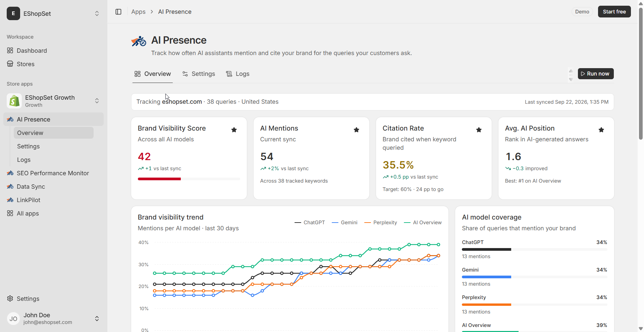644x332 pixels.
Task: Toggle star on Brand Visibility Score card
Action: (234, 130)
